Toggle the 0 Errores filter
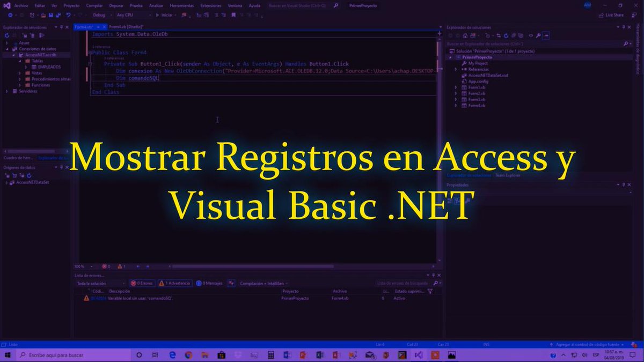The image size is (644, 362). click(142, 283)
